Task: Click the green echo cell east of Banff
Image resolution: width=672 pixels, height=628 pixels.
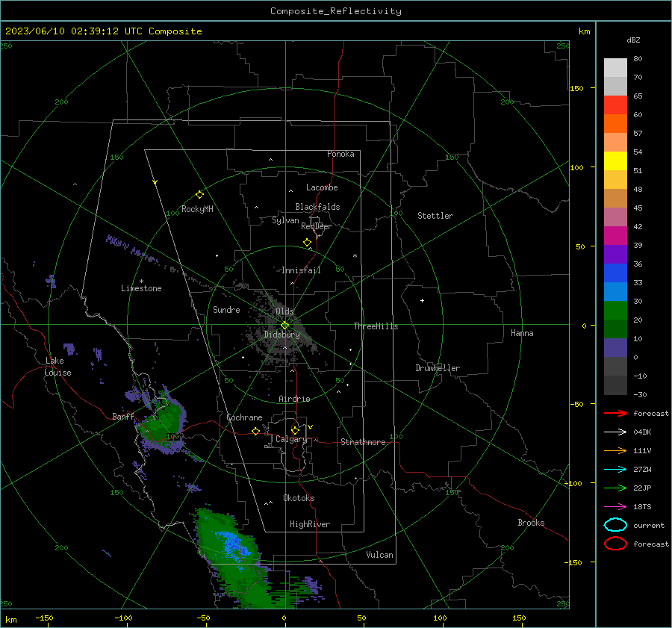Action: (162, 422)
